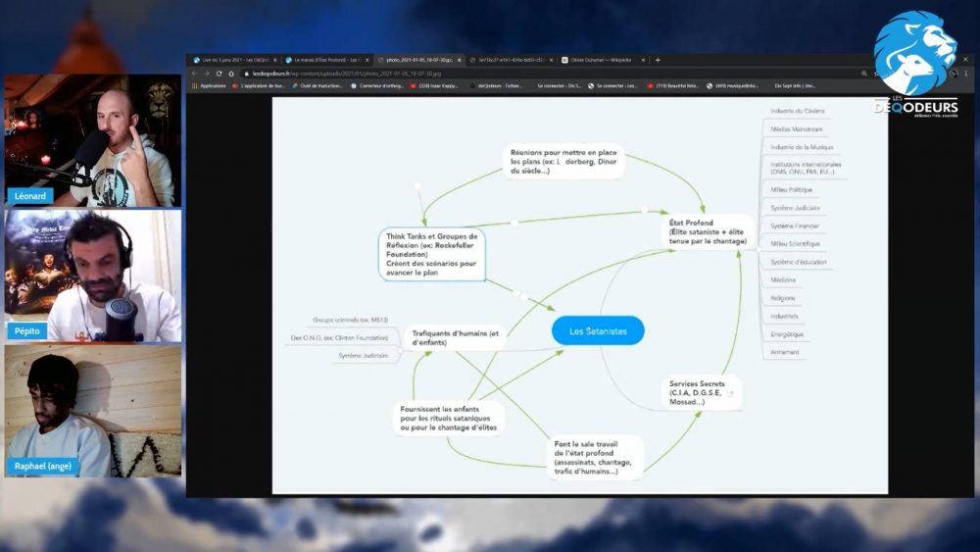Click "Système d'éducation" branch label
The height and width of the screenshot is (552, 980).
(x=798, y=262)
